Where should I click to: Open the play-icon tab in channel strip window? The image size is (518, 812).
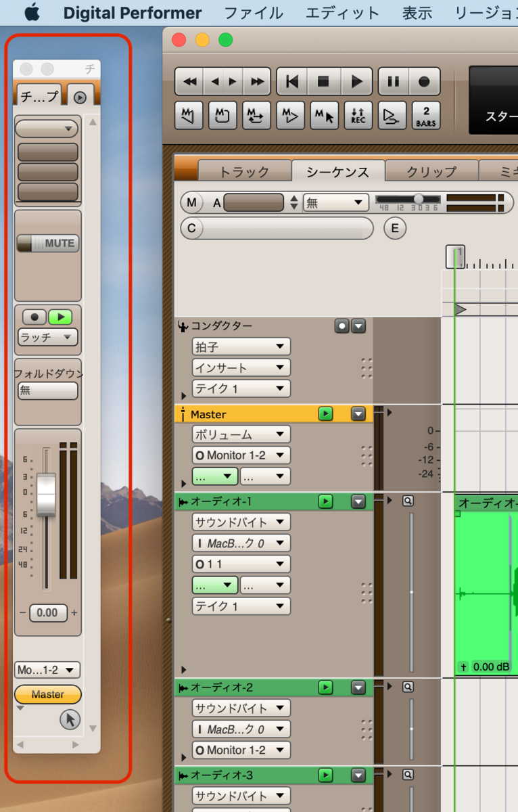pos(80,97)
